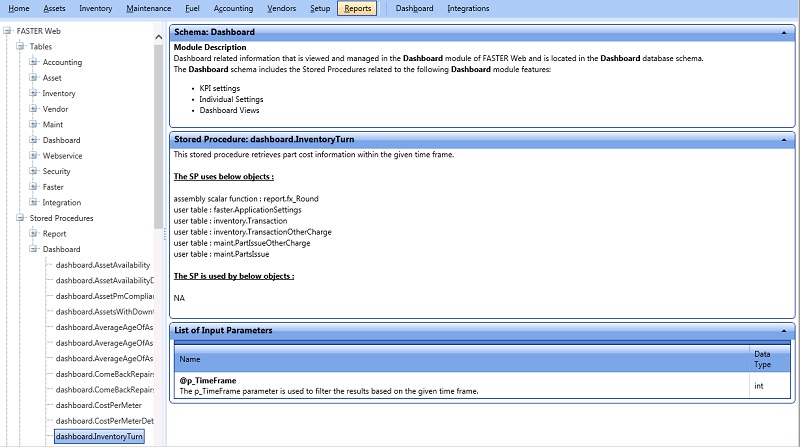Select dashboard.InventoryTurn procedure
Viewport: 800px width, 447px height.
[x=99, y=436]
